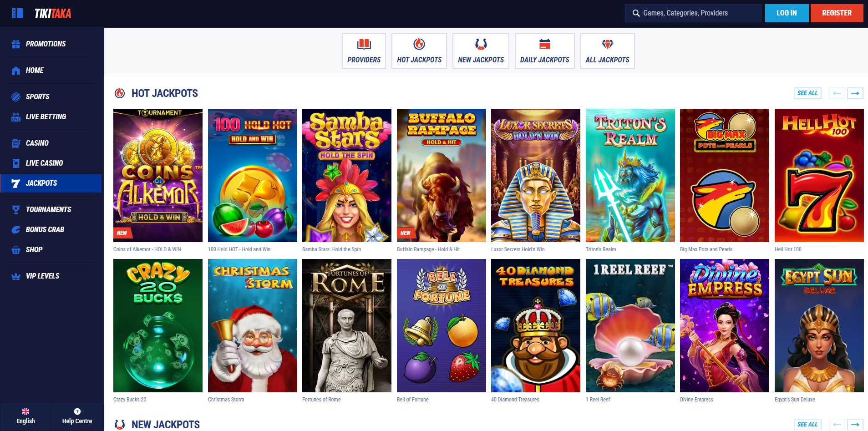
Task: Click the Shop basket icon
Action: [16, 250]
